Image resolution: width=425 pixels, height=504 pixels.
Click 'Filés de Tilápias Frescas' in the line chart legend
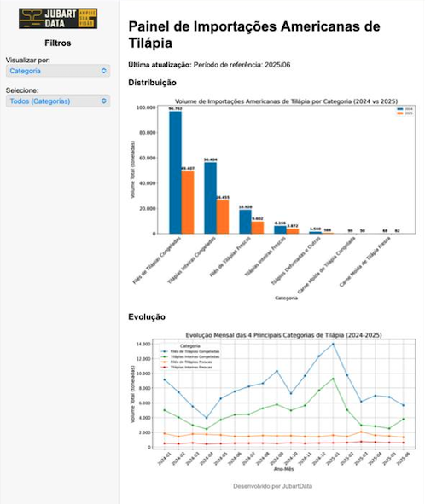pyautogui.click(x=191, y=362)
